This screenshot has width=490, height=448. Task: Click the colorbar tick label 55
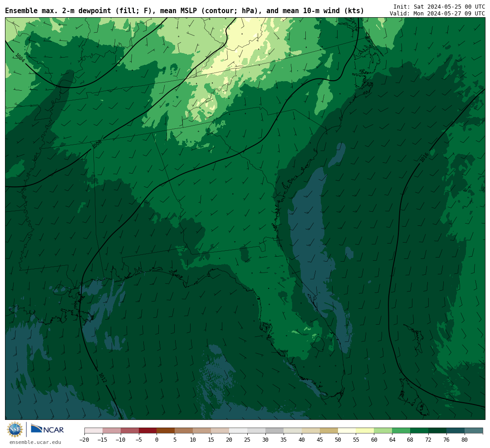point(356,440)
